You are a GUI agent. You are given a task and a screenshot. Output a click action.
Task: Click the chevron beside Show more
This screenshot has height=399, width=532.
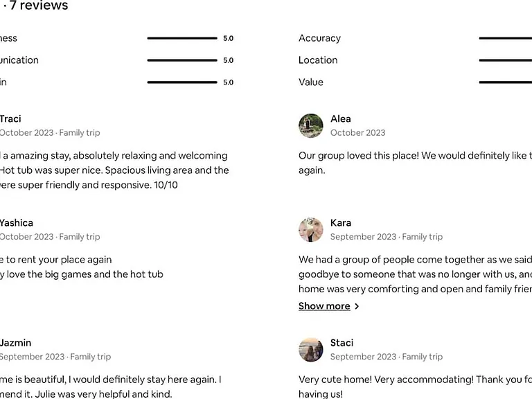pos(357,306)
